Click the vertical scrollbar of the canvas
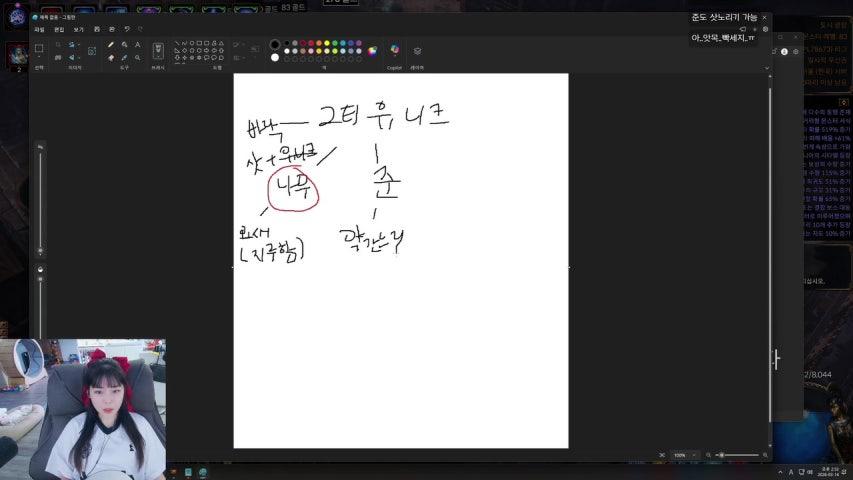The height and width of the screenshot is (480, 853). 770,254
